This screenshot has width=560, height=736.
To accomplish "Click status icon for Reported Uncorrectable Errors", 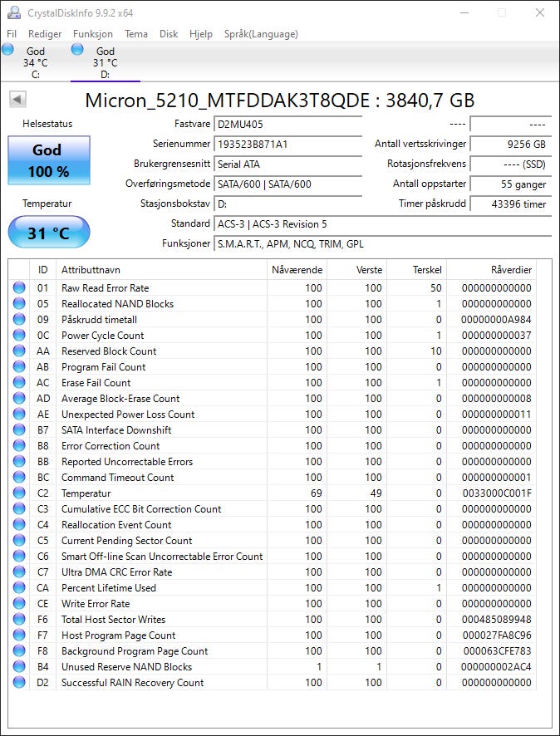I will coord(19,461).
